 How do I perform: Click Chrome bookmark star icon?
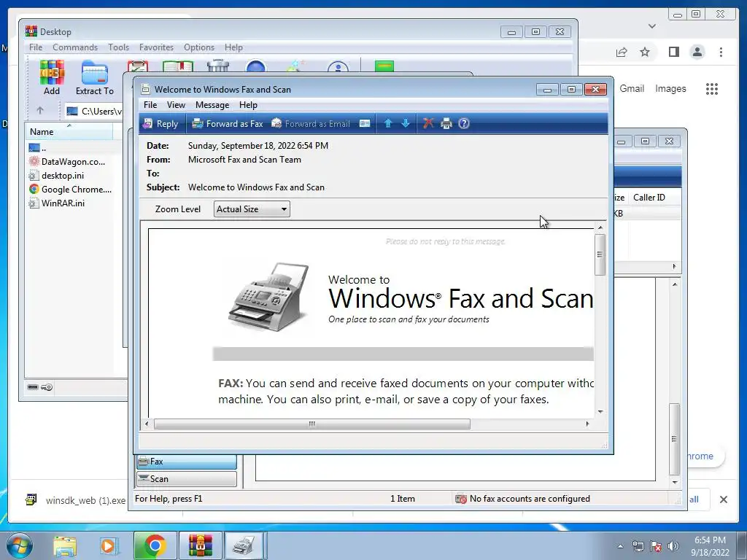[645, 52]
